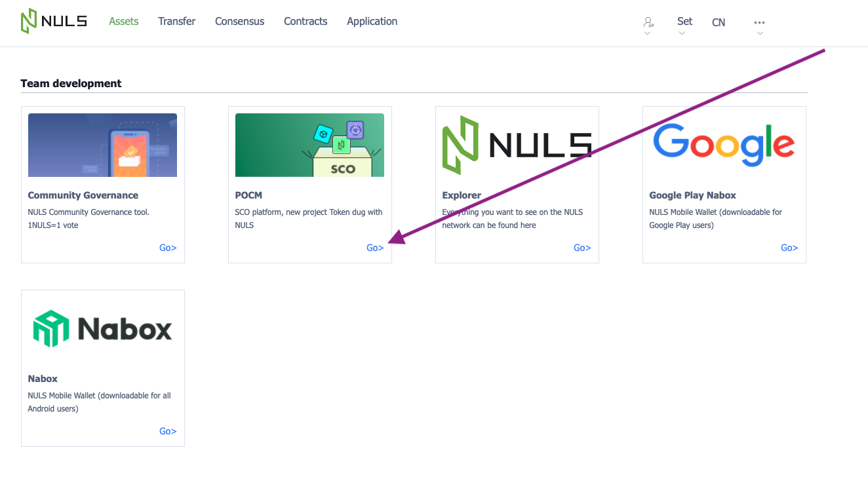Click the Community Governance banner image

(x=102, y=145)
